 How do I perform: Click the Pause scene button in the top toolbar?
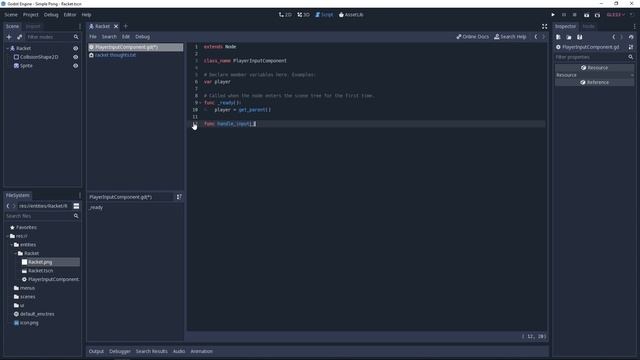pyautogui.click(x=564, y=15)
